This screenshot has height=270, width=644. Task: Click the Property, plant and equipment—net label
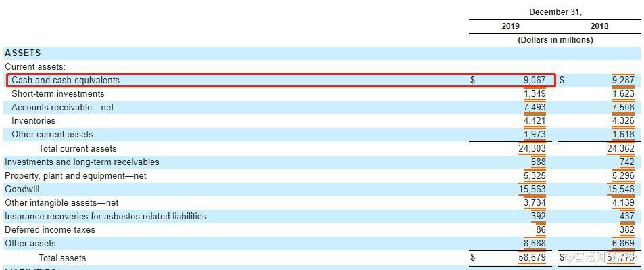pyautogui.click(x=76, y=176)
